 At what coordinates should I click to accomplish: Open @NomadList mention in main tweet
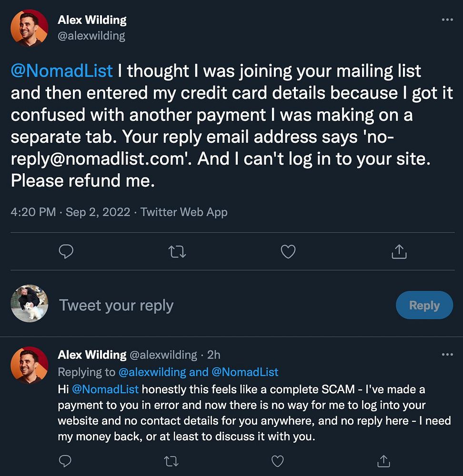(x=61, y=71)
